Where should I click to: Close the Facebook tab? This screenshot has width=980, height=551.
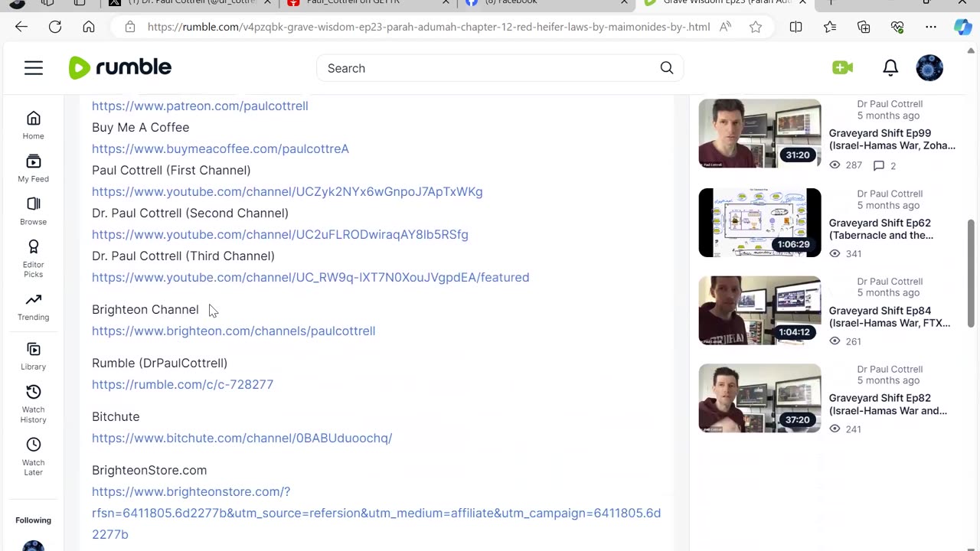[624, 3]
